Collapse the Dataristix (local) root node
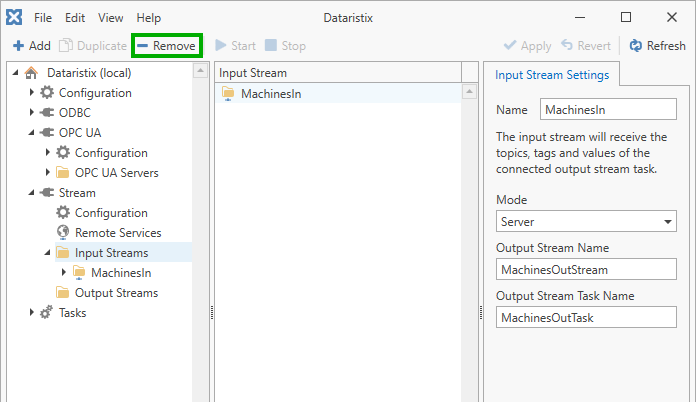 pyautogui.click(x=16, y=72)
